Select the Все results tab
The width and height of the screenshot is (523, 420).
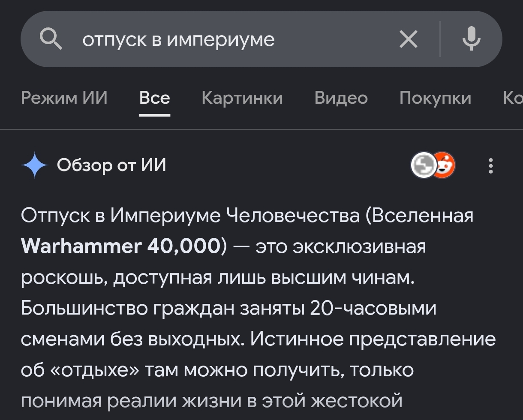click(155, 98)
